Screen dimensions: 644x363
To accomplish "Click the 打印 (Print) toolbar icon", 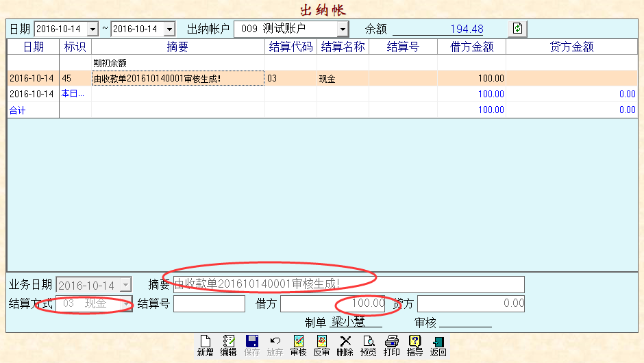I will tap(392, 346).
